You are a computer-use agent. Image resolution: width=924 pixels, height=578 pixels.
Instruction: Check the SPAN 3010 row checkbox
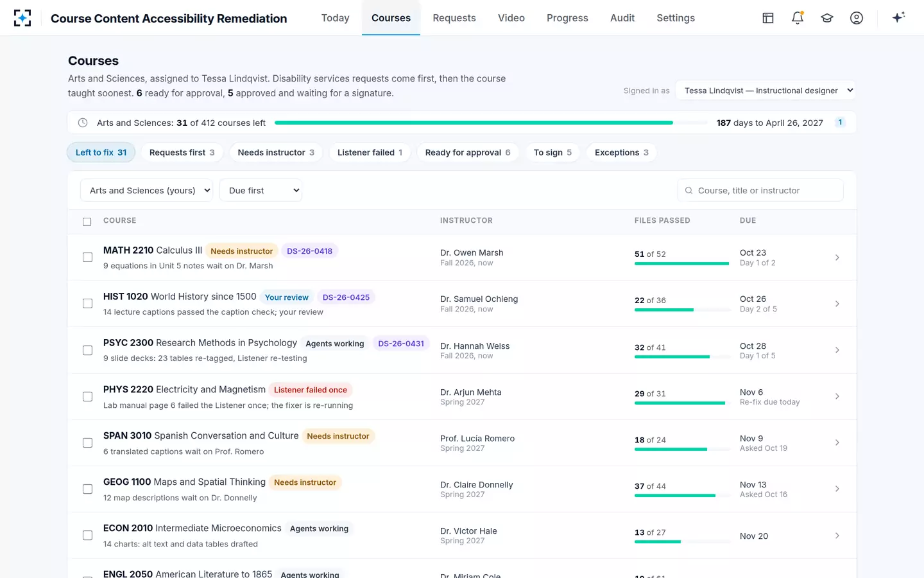[87, 442]
